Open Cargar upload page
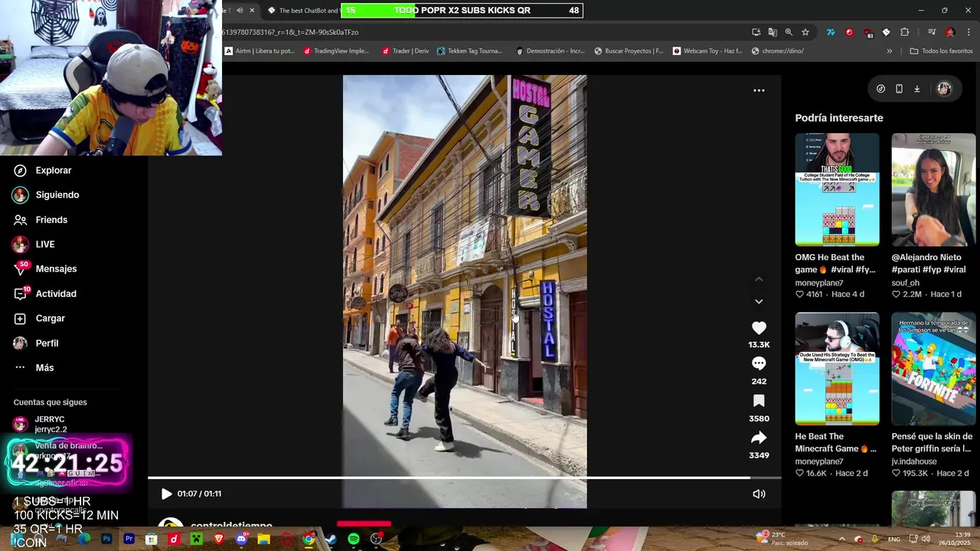 pos(39,318)
